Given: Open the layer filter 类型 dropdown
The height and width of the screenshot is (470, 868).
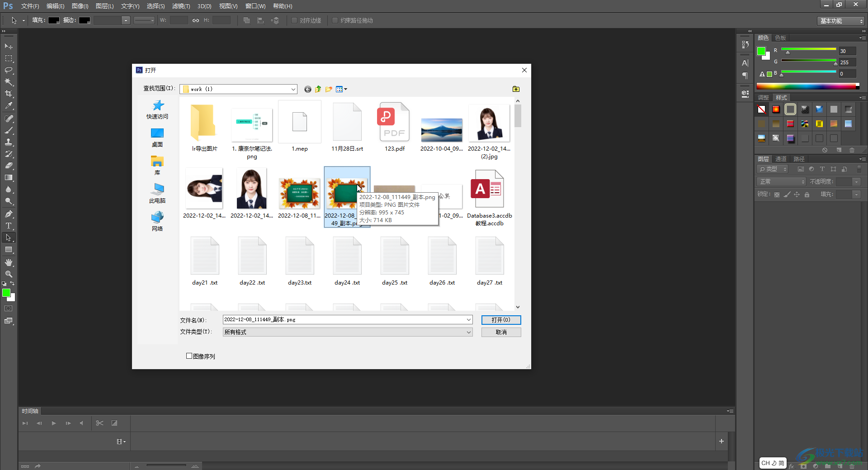Looking at the screenshot, I should point(773,169).
